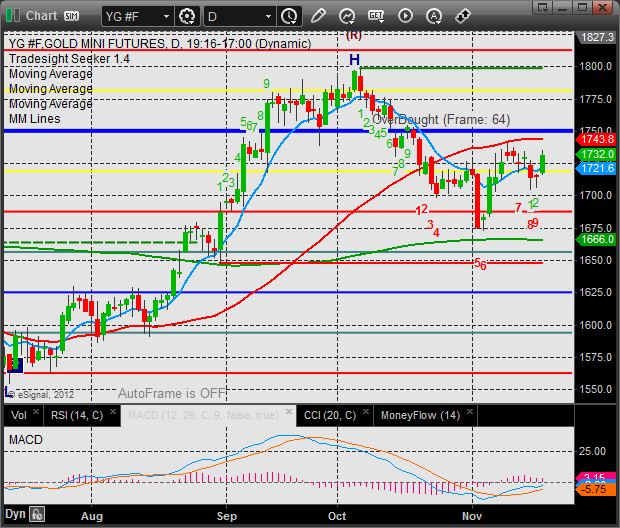620x528 pixels.
Task: Open the alerts (A) icon
Action: point(434,16)
